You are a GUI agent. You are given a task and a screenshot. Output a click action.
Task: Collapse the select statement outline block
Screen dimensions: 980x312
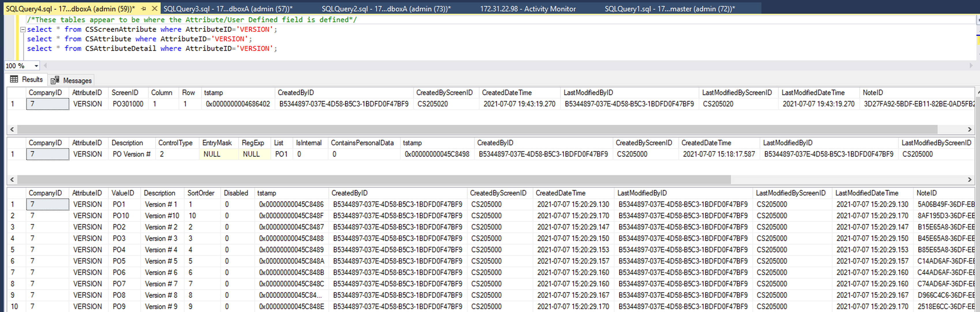point(23,29)
